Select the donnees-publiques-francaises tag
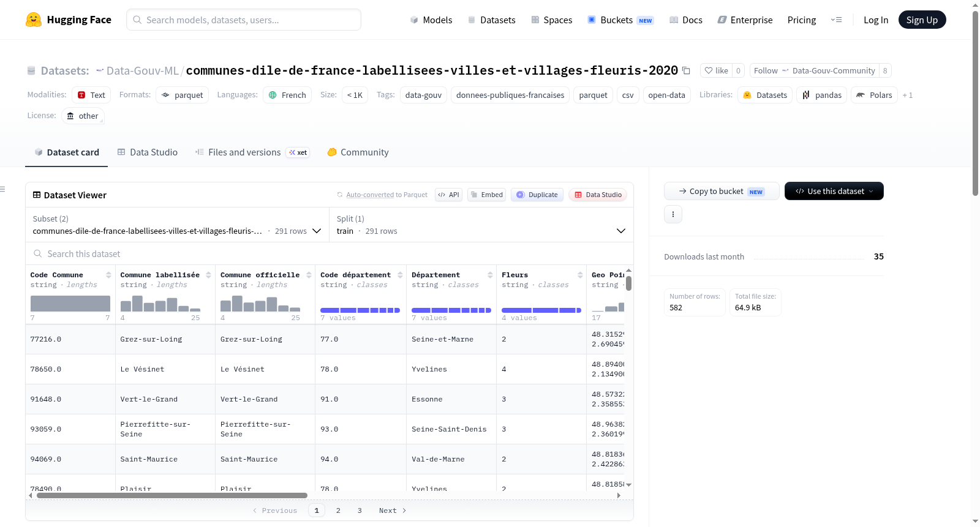This screenshot has height=527, width=980. [x=510, y=95]
